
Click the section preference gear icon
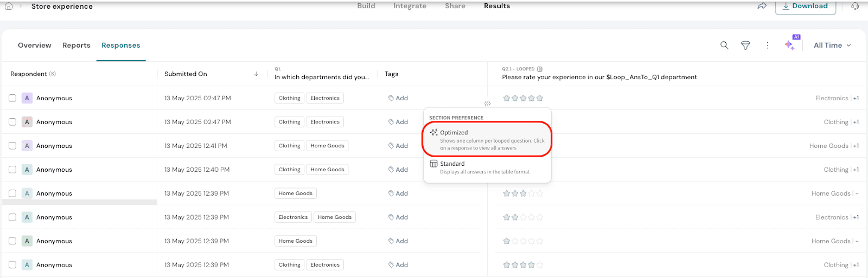point(487,104)
